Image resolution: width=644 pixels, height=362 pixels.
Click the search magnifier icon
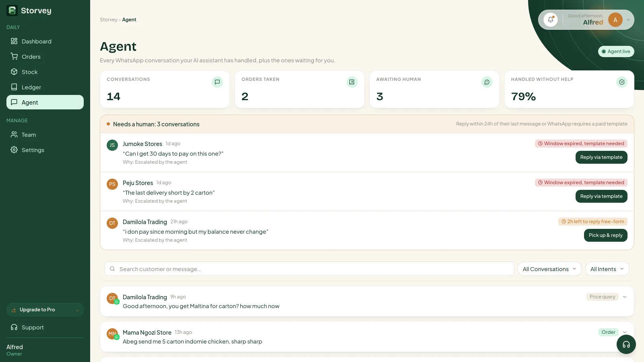tap(112, 269)
